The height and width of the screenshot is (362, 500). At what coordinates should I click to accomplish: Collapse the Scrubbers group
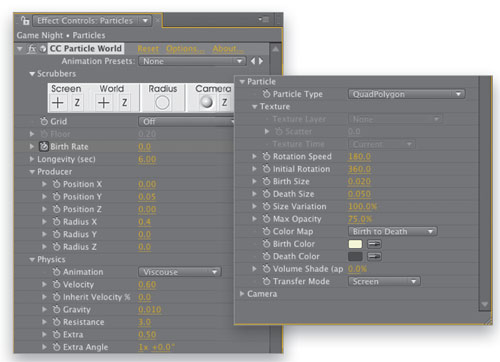32,74
